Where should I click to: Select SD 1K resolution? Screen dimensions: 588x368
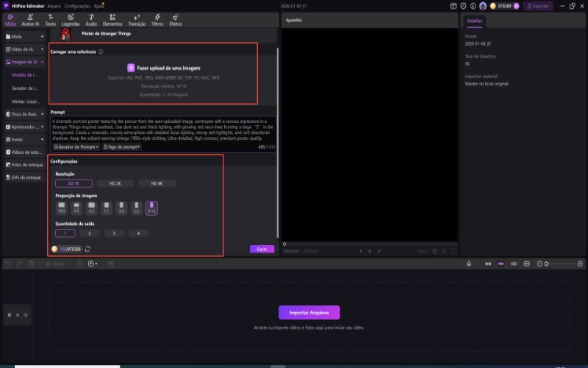point(73,183)
